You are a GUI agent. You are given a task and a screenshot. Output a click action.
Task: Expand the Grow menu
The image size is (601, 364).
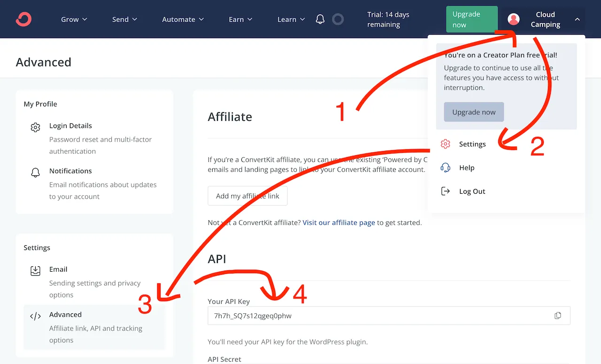pyautogui.click(x=74, y=19)
